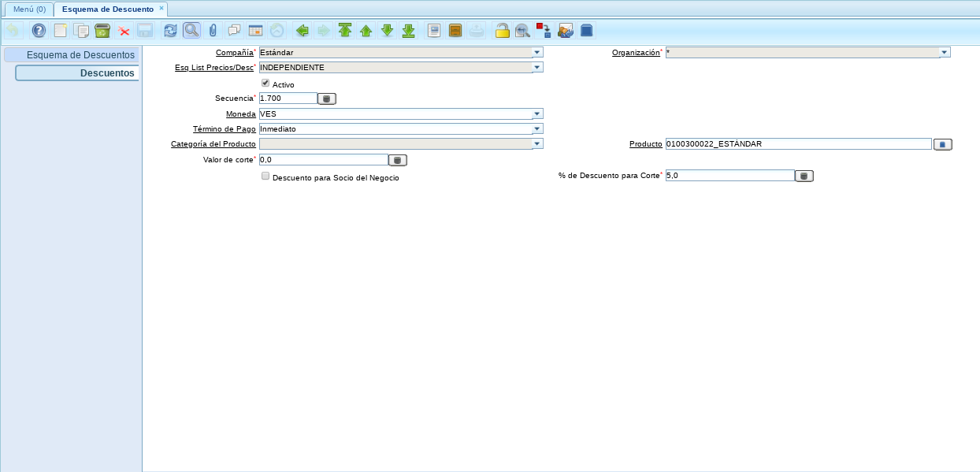Select the Esquema de Descuento tab
This screenshot has height=472, width=980.
coord(108,9)
